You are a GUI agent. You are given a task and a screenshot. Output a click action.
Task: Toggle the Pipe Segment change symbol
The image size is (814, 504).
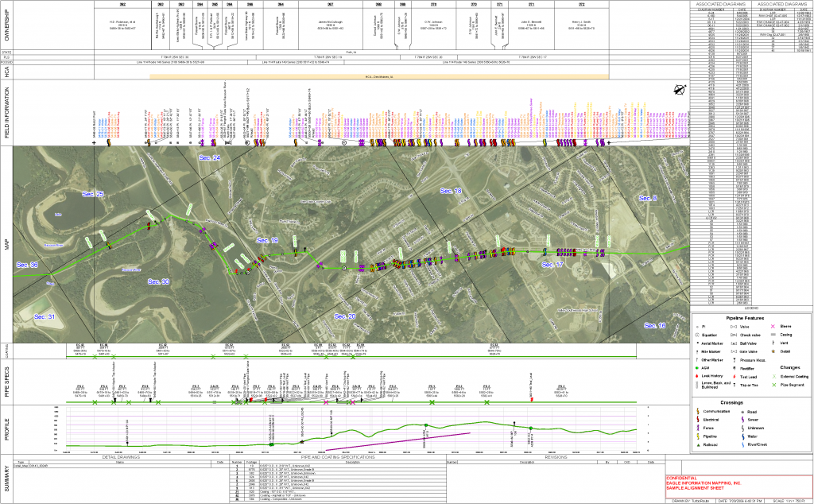[773, 385]
